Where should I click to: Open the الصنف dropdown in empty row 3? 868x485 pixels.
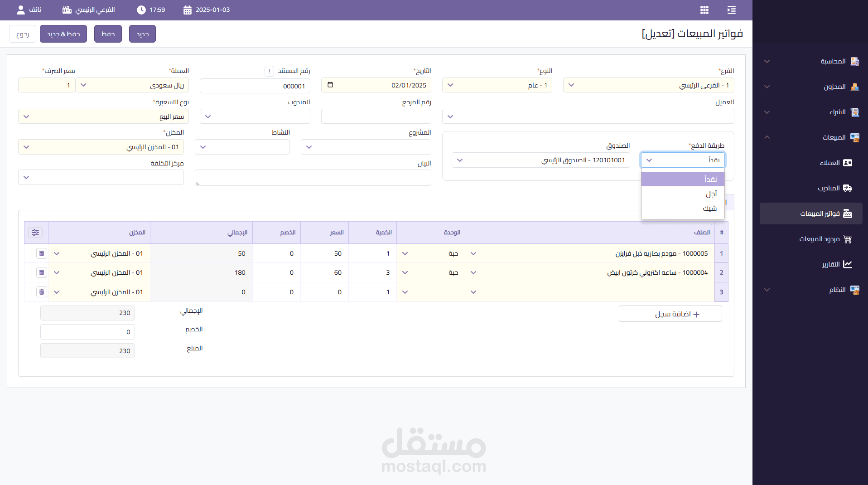click(x=590, y=292)
